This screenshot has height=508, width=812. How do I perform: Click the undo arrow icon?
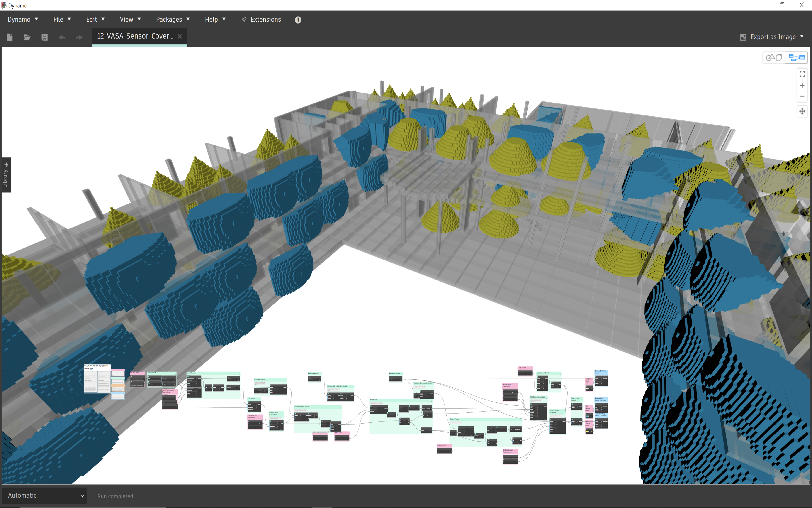62,37
